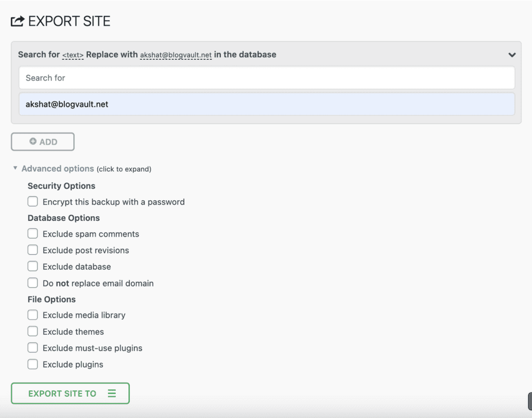Enable Encrypt this backup with a password
The image size is (532, 418).
tap(33, 201)
